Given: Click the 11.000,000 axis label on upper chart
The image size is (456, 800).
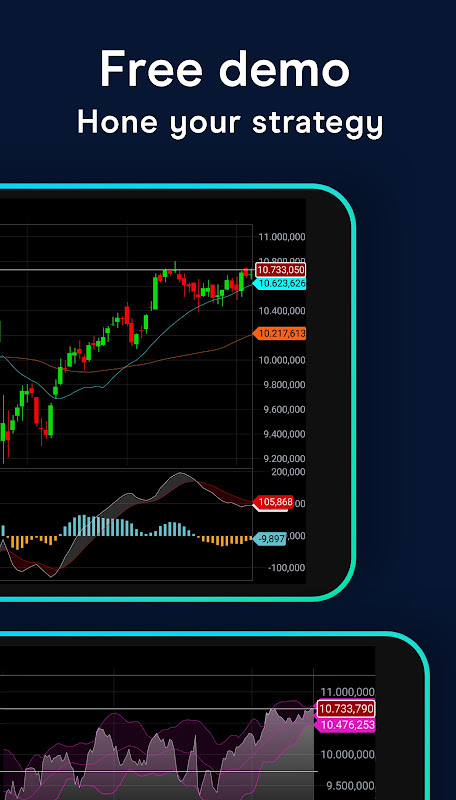Looking at the screenshot, I should point(282,237).
